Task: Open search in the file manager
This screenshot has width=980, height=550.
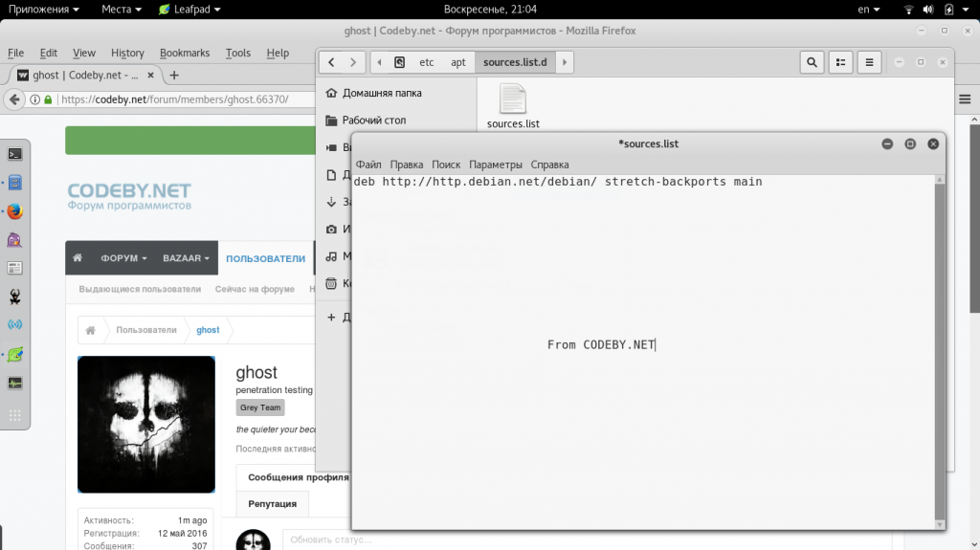Action: (812, 62)
